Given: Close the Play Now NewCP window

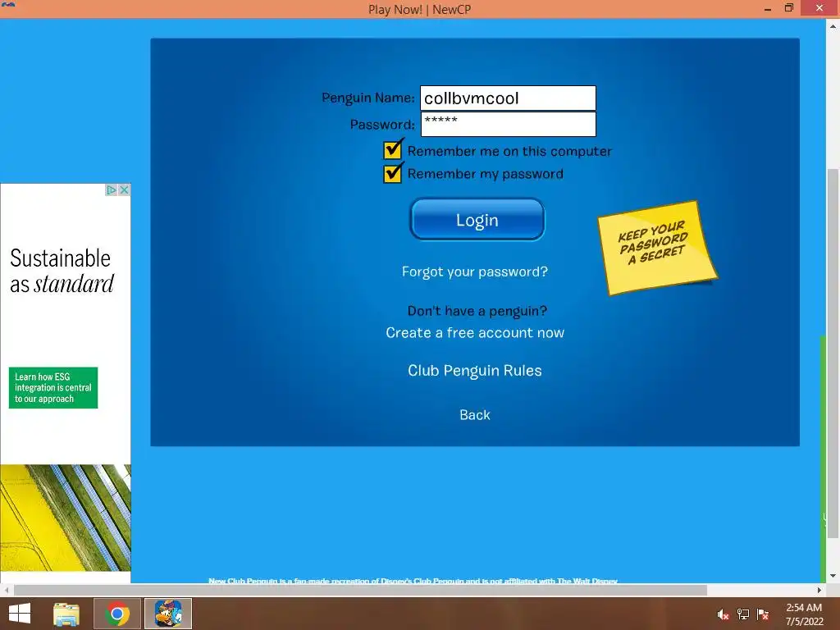Looking at the screenshot, I should coord(819,8).
